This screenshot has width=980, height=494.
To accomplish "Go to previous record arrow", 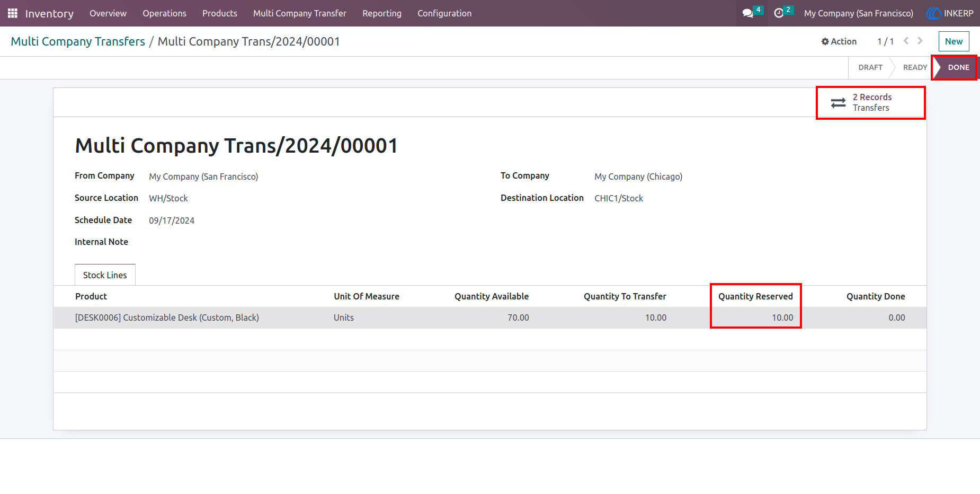I will point(906,41).
